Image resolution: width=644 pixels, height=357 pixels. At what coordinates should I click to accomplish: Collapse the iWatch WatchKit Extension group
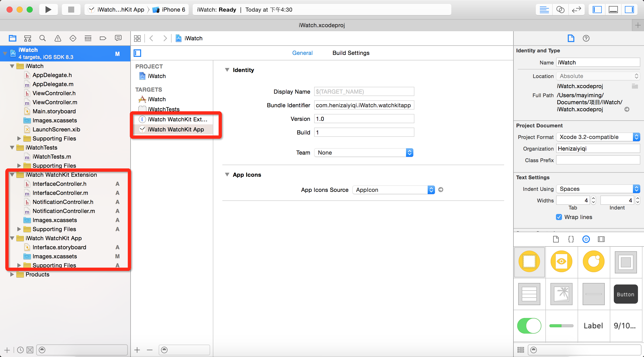[12, 175]
